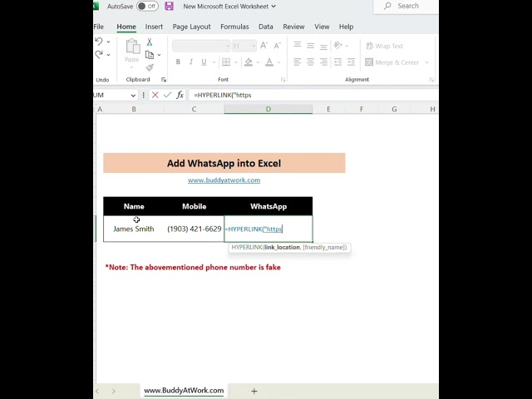Screen dimensions: 532x399
Task: Select the James Smith cell
Action: click(x=134, y=229)
